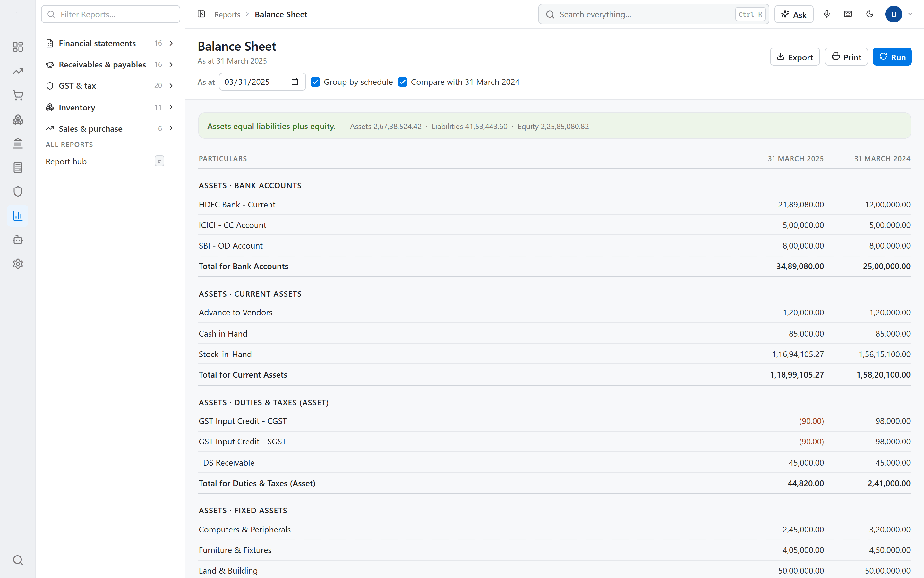Click the magnifier icon at sidebar bottom

point(18,560)
